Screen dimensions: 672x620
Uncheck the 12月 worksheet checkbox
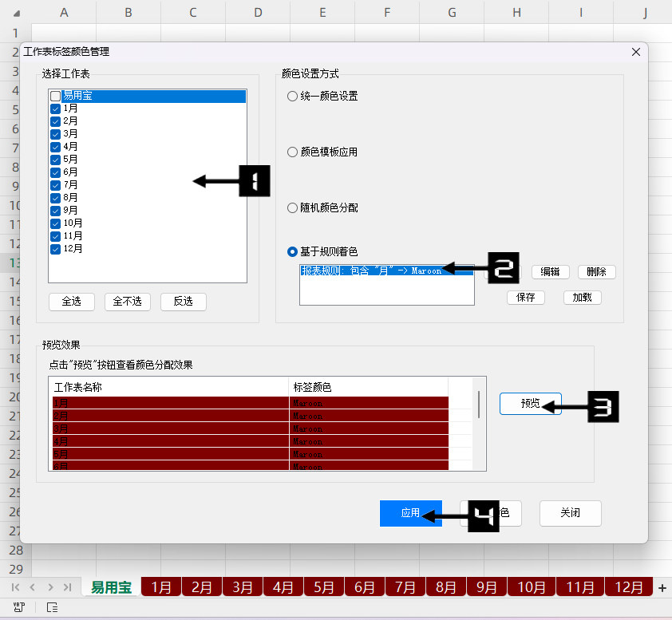[55, 249]
